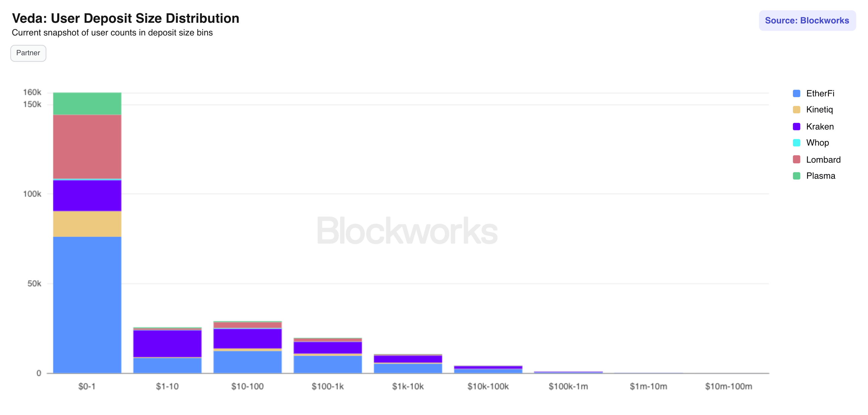Open the Source: Blockworks link

(807, 20)
